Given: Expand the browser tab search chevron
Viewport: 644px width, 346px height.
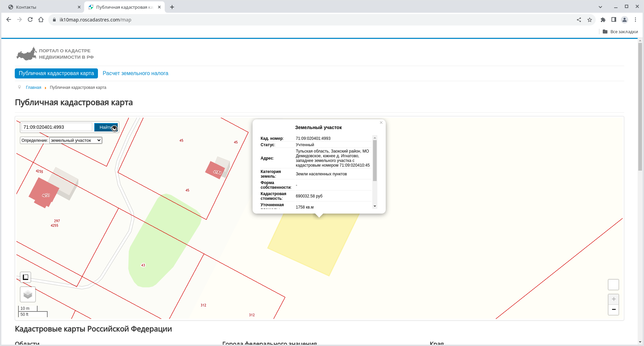Looking at the screenshot, I should tap(600, 7).
